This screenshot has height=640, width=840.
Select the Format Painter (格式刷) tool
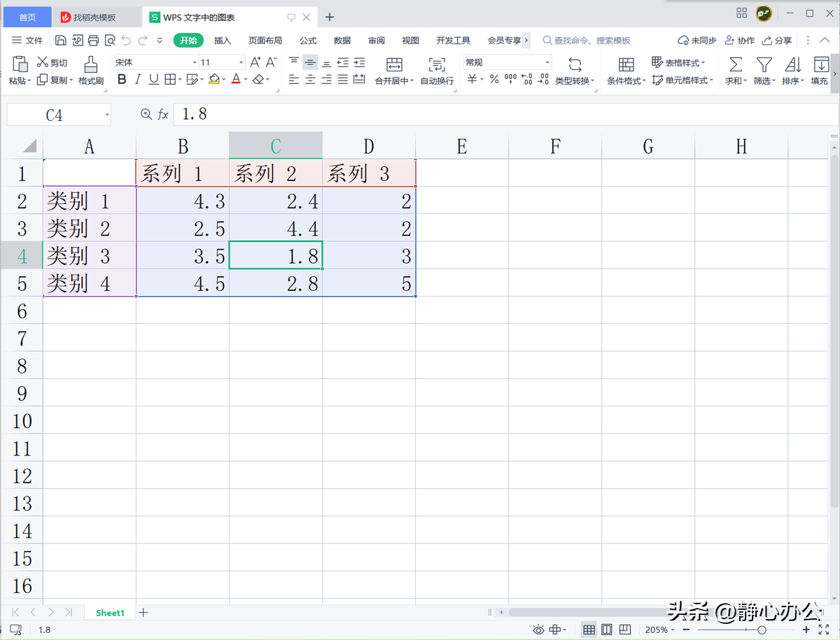[90, 71]
